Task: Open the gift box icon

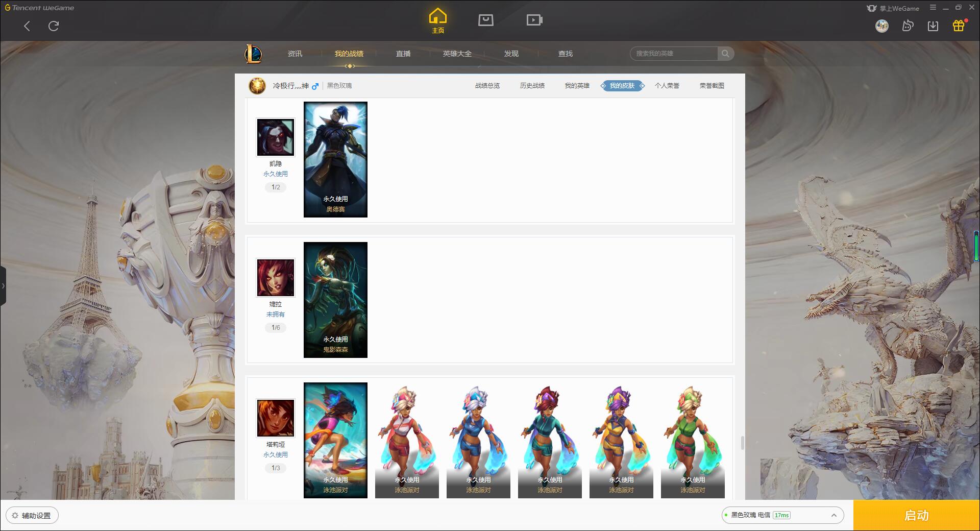Action: pyautogui.click(x=959, y=26)
